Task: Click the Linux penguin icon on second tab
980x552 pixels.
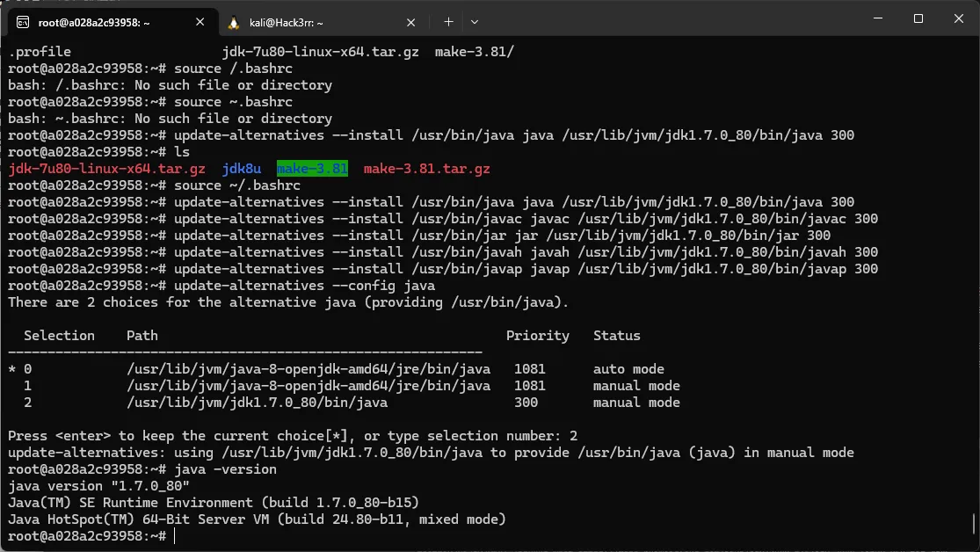Action: pyautogui.click(x=234, y=23)
